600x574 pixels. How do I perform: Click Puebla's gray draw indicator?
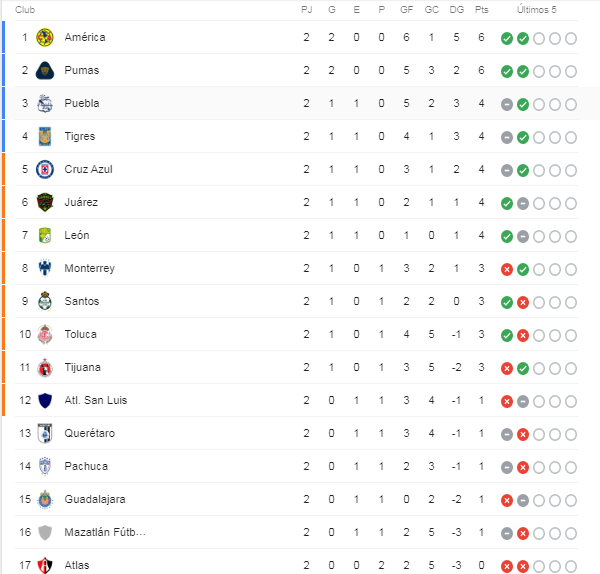pos(507,104)
